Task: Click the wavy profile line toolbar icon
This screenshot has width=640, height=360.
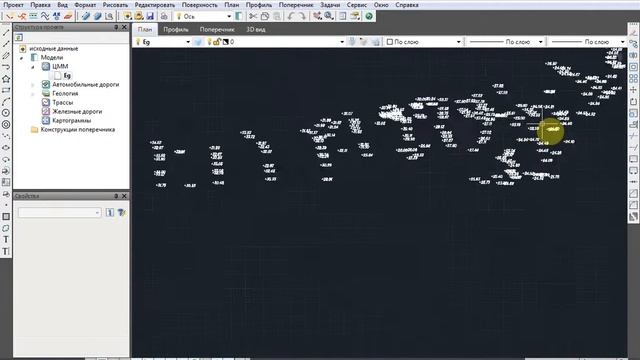Action: [x=45, y=16]
